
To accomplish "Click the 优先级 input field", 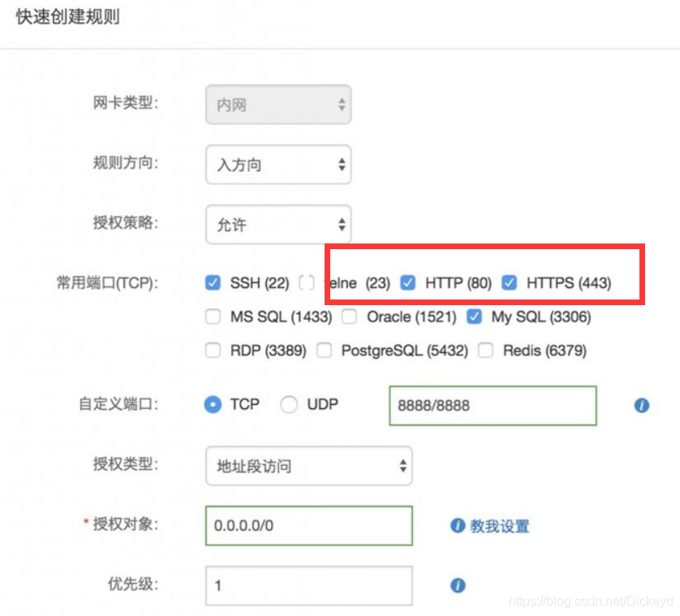I will 309,585.
